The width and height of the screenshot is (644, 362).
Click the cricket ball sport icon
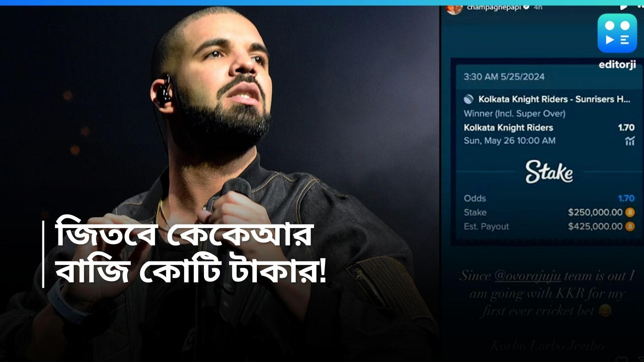(x=469, y=99)
